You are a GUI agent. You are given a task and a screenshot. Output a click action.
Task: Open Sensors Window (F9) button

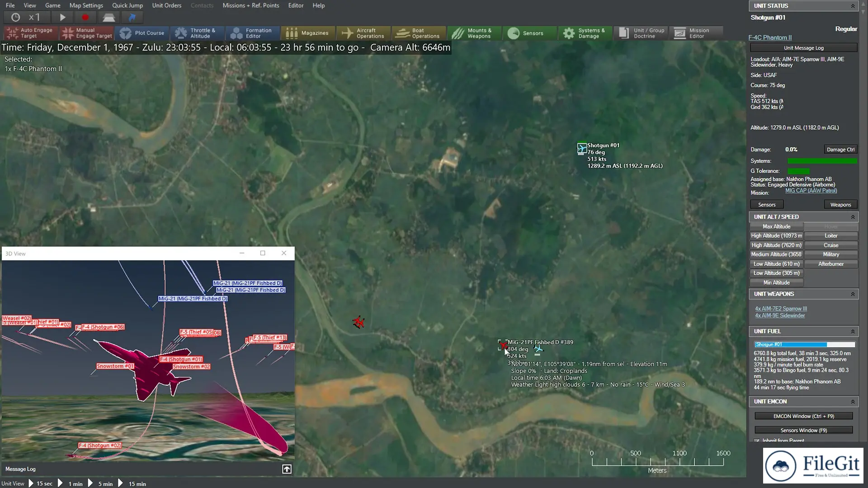pos(803,430)
